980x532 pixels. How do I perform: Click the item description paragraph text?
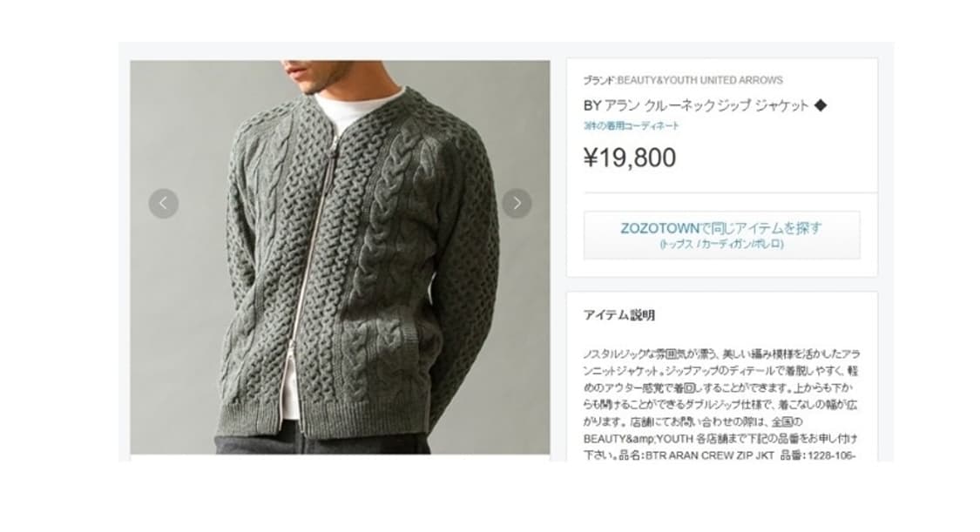(x=722, y=405)
